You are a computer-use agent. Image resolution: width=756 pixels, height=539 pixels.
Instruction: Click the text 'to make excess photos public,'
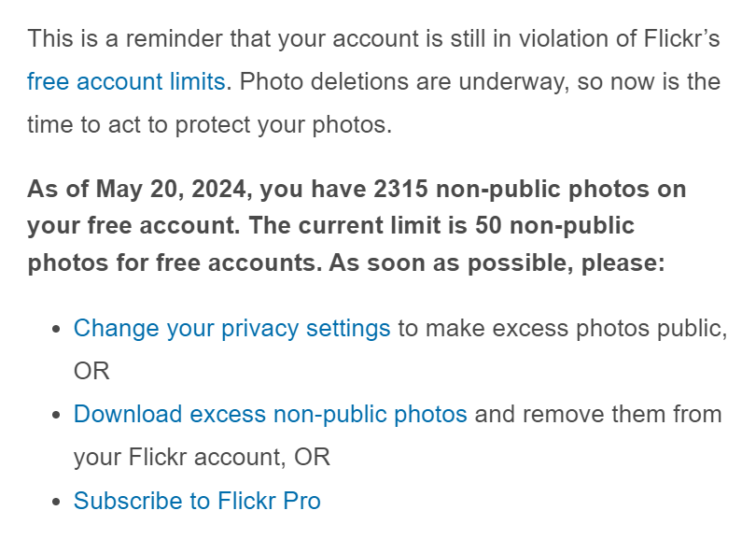pyautogui.click(x=563, y=329)
